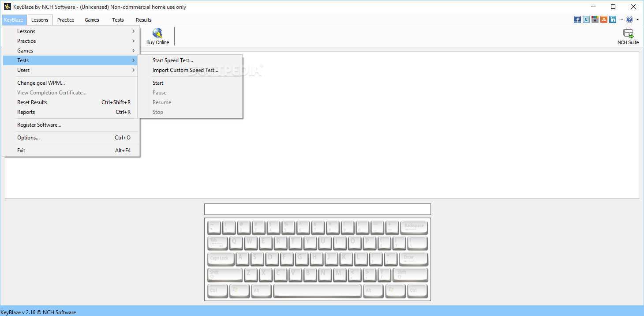
Task: Maximize the KeyBlaze window
Action: click(x=613, y=7)
